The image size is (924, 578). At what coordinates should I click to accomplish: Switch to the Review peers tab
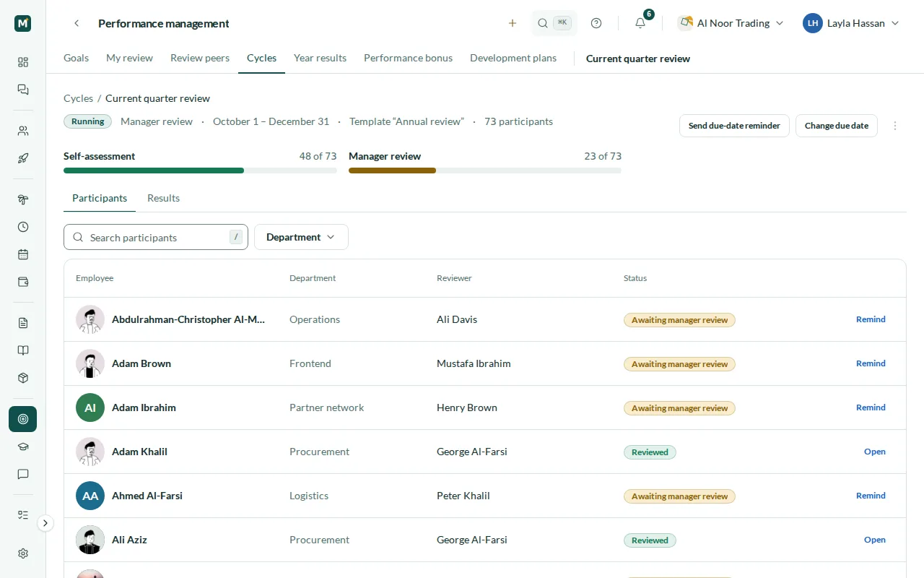pos(200,58)
